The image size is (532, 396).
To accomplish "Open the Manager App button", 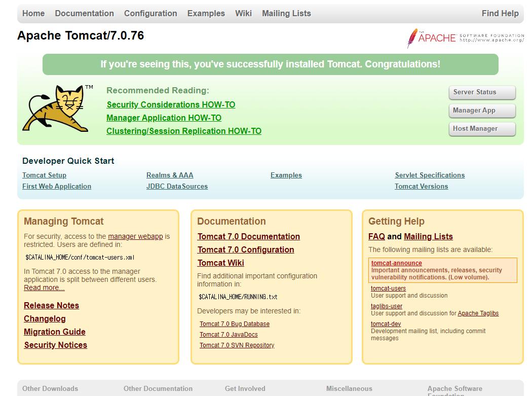I will pos(482,111).
